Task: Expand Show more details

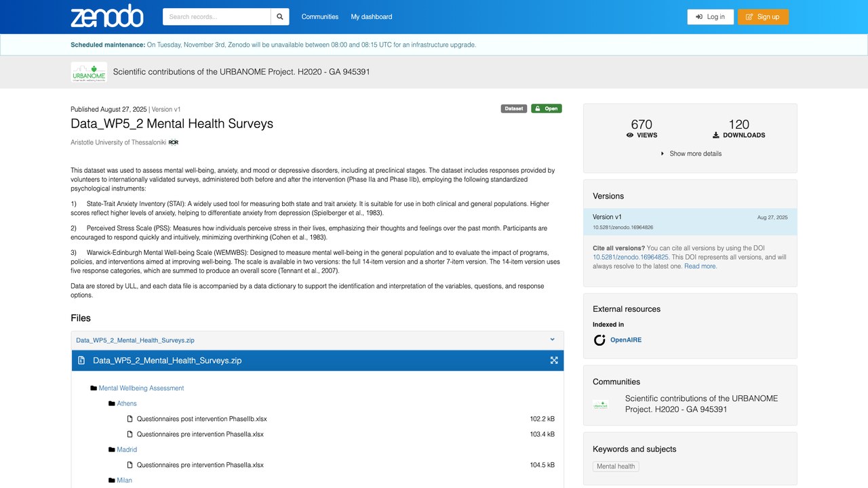Action: [691, 154]
